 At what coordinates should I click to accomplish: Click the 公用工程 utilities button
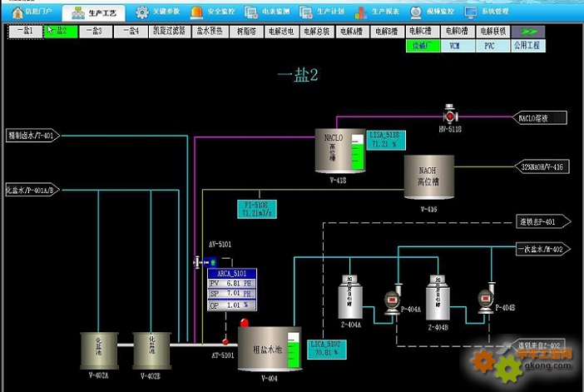[x=527, y=47]
